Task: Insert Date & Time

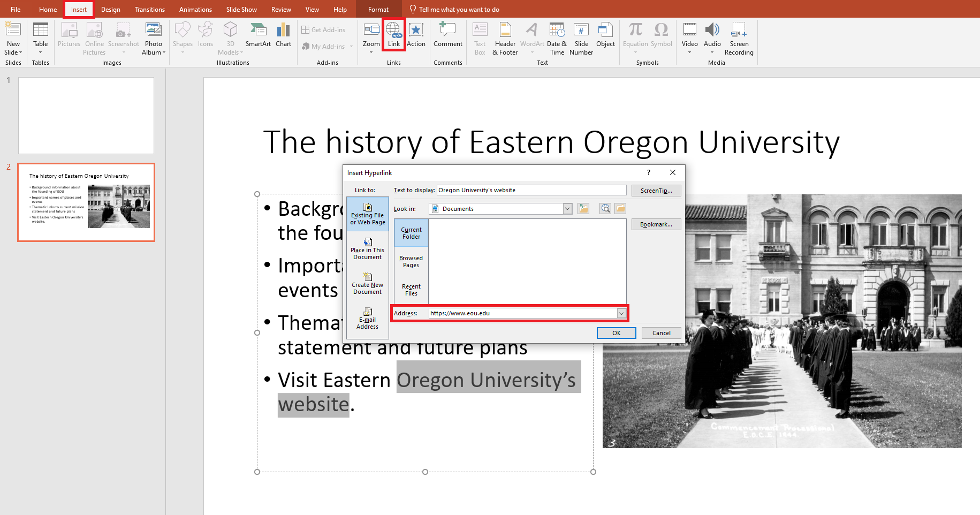Action: pos(557,39)
